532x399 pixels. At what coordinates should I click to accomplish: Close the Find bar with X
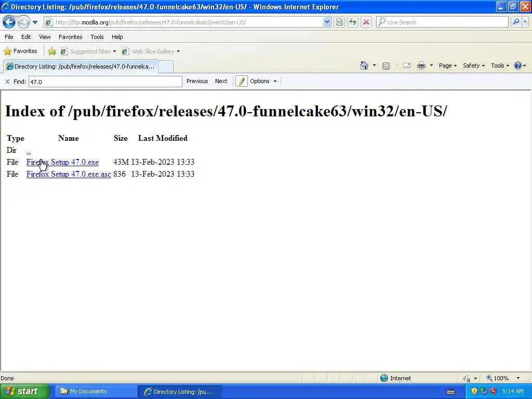point(7,82)
